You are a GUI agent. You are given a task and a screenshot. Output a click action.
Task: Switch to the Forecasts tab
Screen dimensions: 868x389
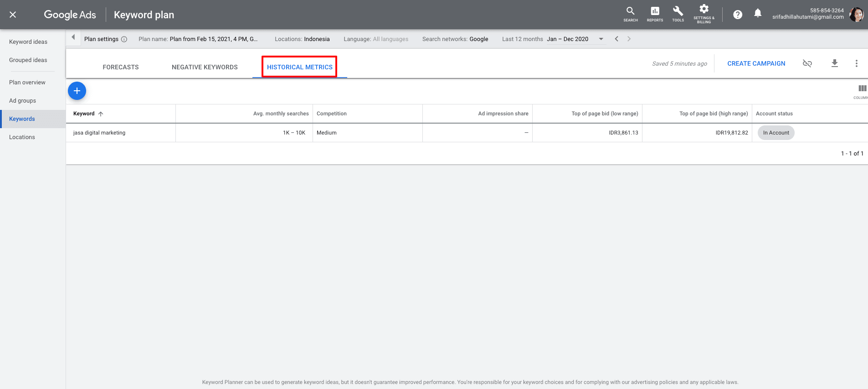click(x=121, y=67)
